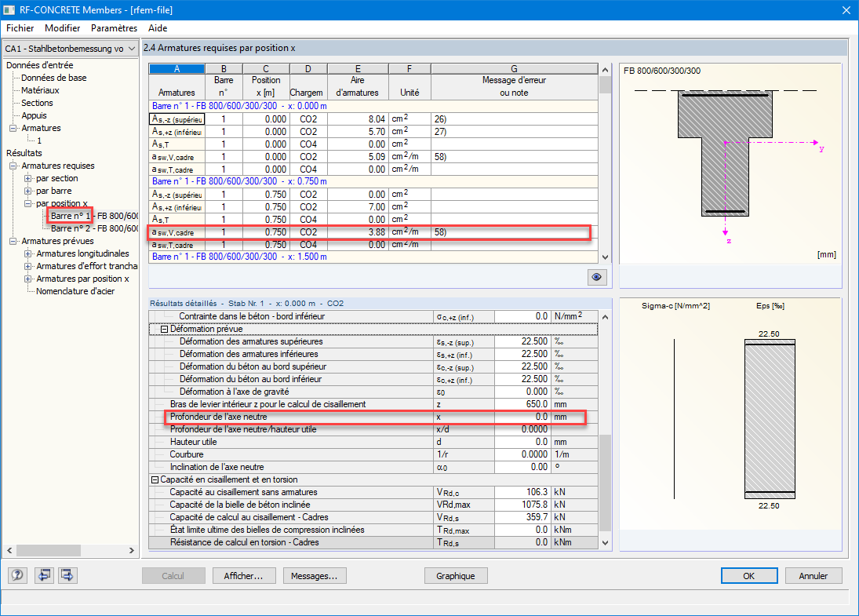Open the Modifier menu

(63, 28)
